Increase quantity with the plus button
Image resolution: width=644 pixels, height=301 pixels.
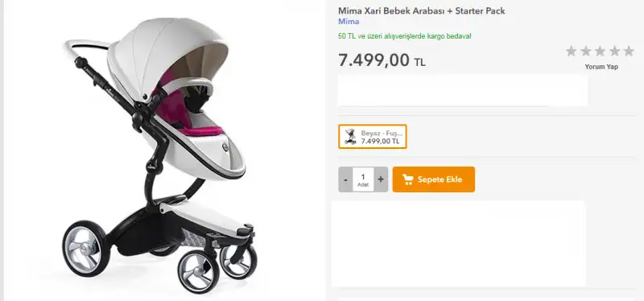click(x=381, y=179)
